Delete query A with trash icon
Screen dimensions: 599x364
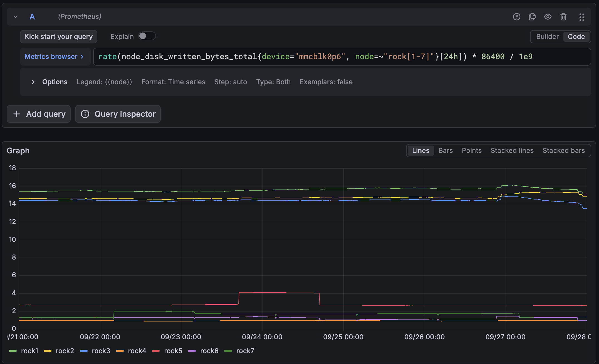click(x=563, y=17)
